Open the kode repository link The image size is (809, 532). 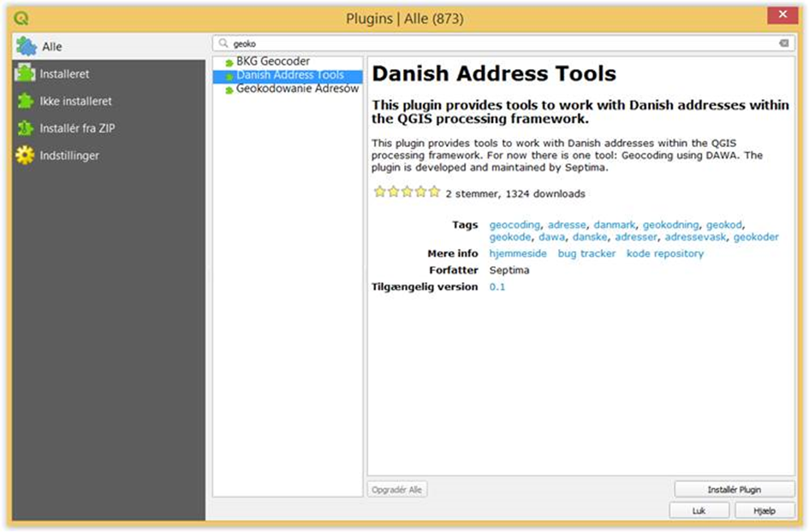click(x=665, y=254)
